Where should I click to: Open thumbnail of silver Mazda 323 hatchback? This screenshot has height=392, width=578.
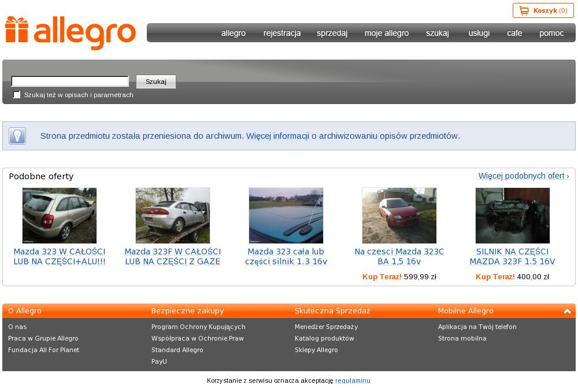coord(60,215)
